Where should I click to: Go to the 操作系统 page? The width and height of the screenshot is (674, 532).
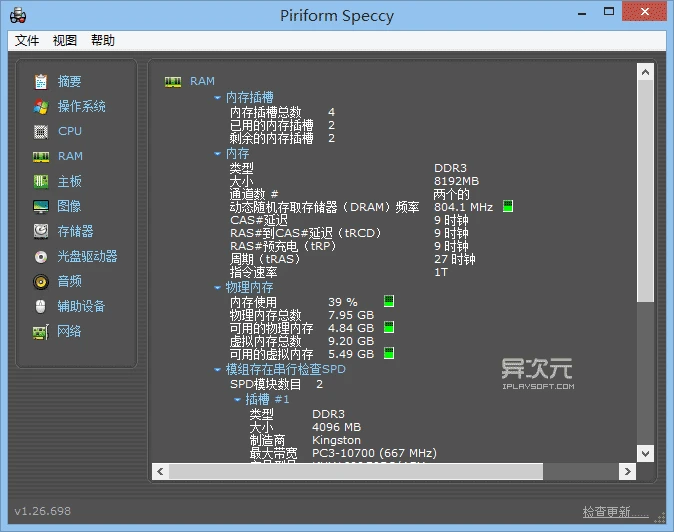click(82, 106)
